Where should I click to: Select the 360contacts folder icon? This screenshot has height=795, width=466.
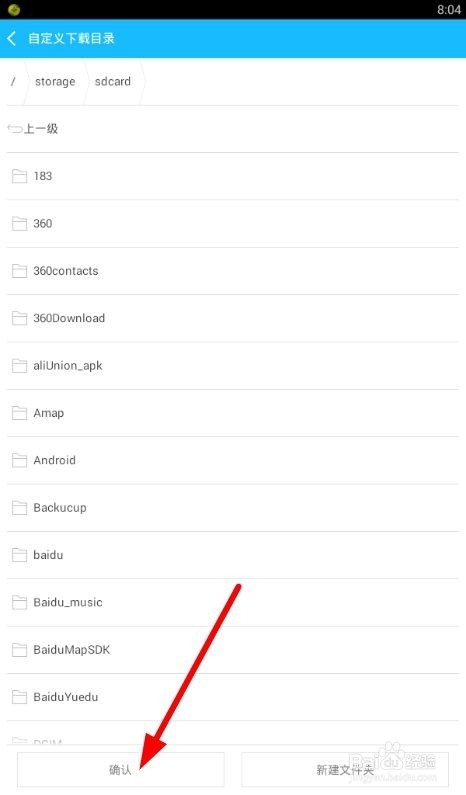(19, 271)
